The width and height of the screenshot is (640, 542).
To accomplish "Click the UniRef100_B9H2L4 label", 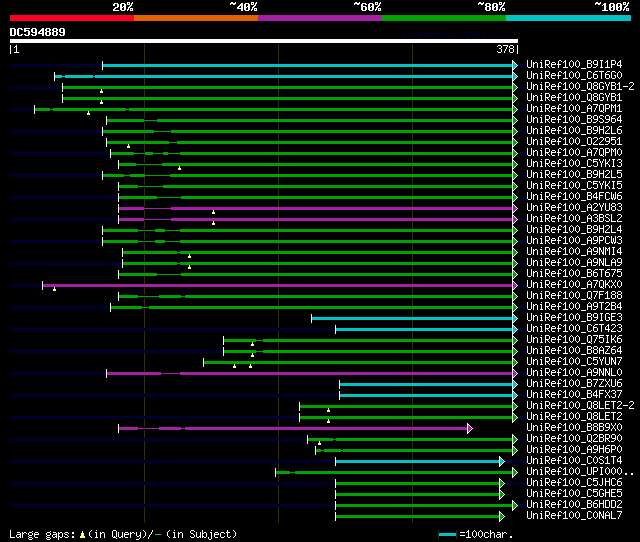I will click(x=574, y=230).
